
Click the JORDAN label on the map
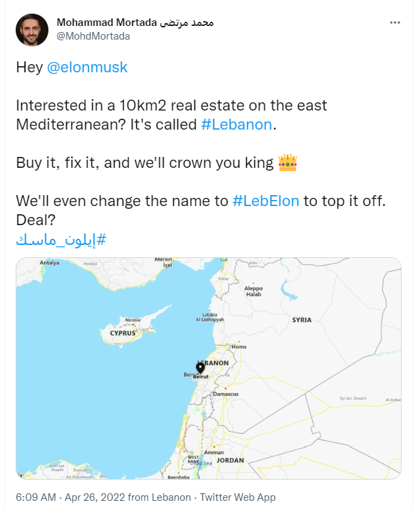tap(230, 461)
